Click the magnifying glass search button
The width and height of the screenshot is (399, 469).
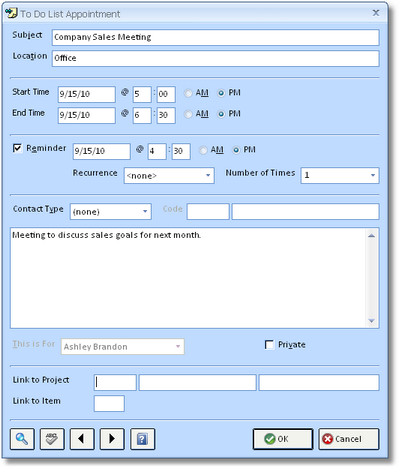pyautogui.click(x=22, y=439)
